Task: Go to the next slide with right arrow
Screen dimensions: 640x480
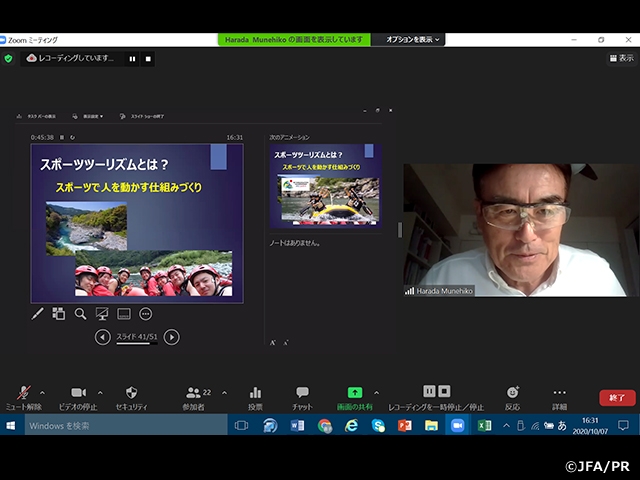Action: tap(171, 337)
